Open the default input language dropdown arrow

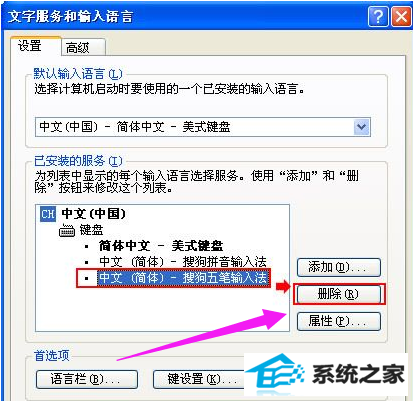click(x=361, y=127)
